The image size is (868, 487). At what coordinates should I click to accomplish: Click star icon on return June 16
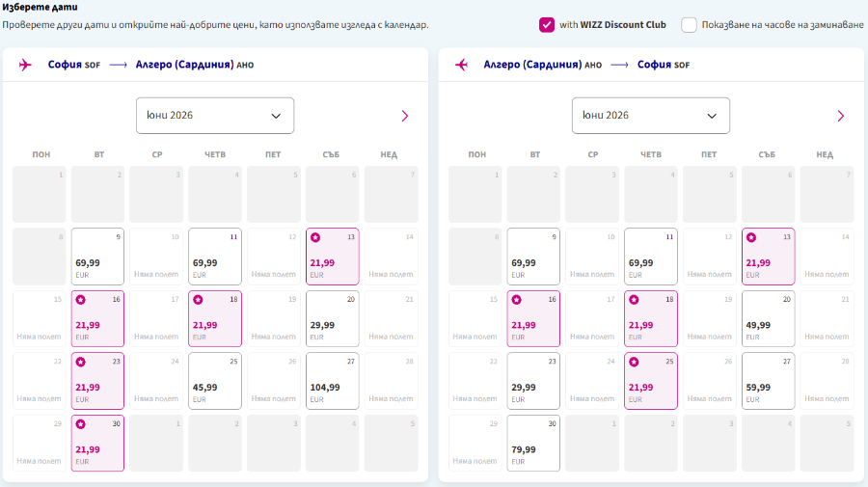point(517,300)
